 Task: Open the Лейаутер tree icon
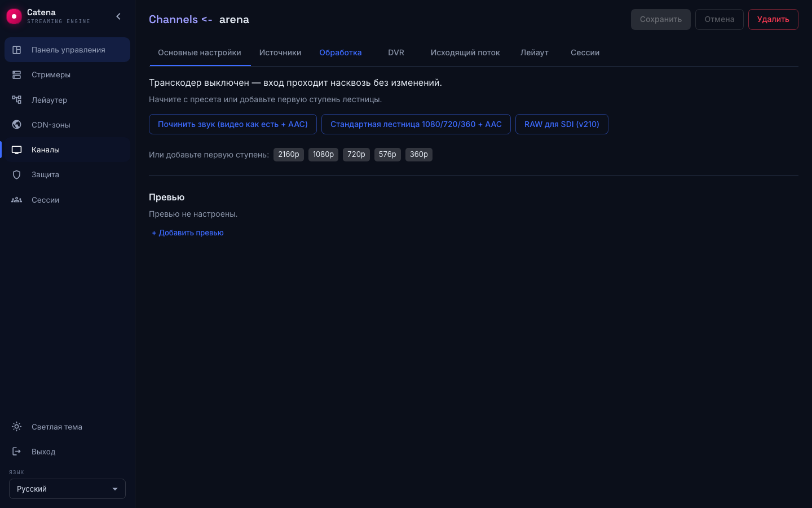pos(17,99)
